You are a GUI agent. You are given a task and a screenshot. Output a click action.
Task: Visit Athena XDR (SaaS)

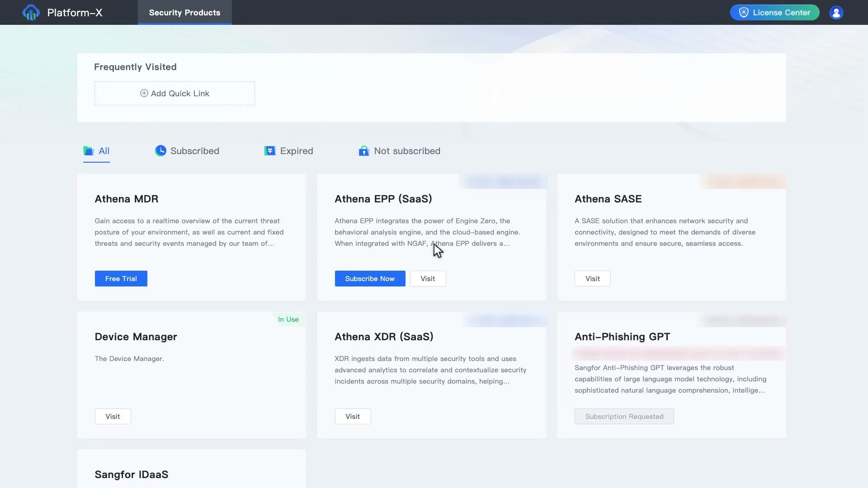click(x=353, y=417)
